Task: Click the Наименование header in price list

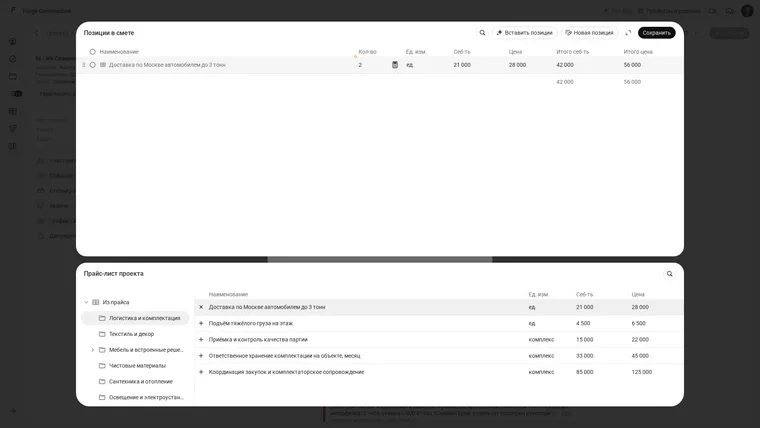Action: click(x=228, y=295)
